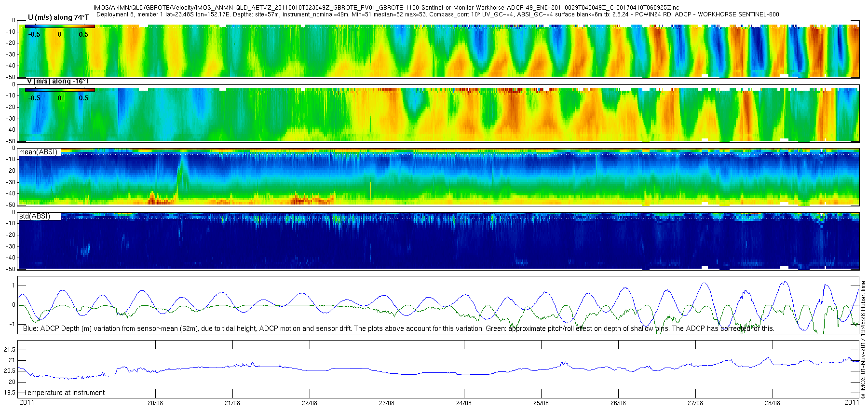
Task: Click the -0.5 label on the V colorbar
Action: tap(34, 98)
